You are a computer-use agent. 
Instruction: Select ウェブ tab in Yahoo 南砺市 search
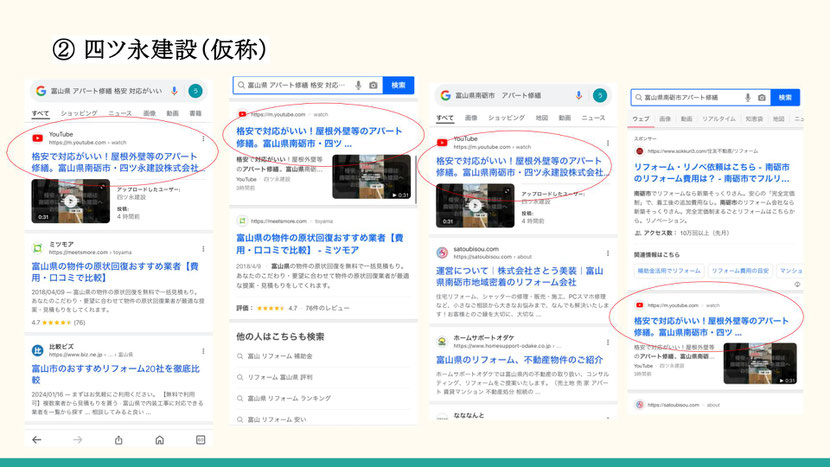point(640,119)
